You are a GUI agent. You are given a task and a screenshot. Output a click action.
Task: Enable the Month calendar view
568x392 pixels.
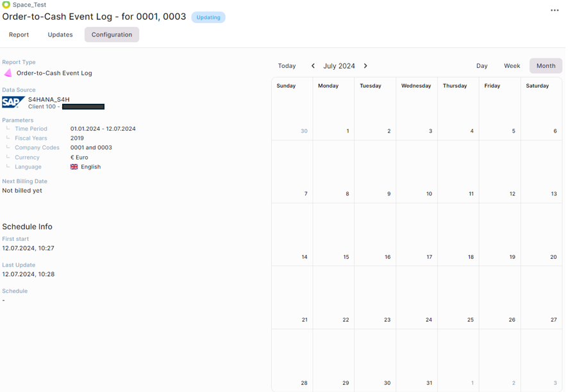pos(546,65)
